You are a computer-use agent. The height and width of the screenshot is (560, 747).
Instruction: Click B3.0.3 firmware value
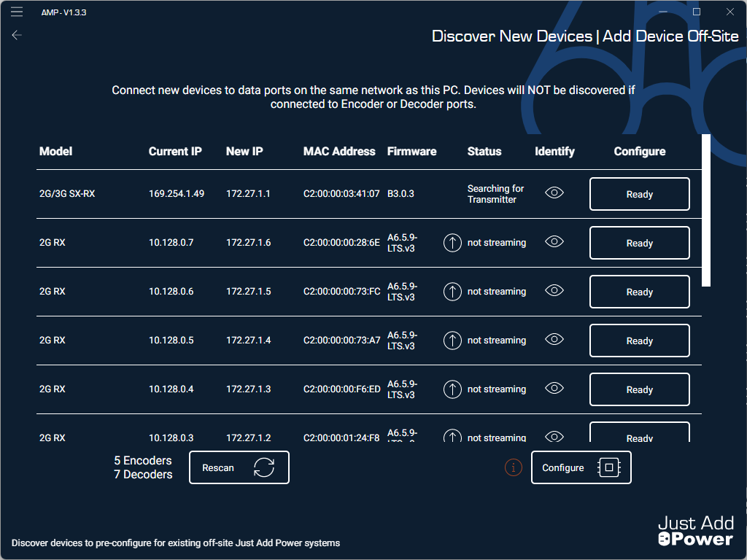pyautogui.click(x=400, y=194)
